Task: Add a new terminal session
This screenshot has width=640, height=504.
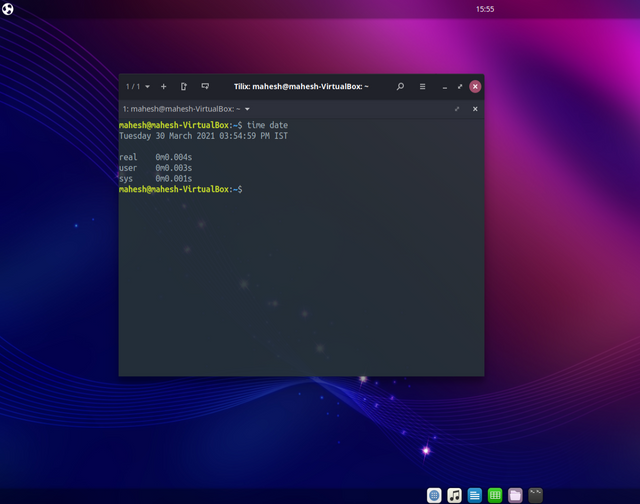Action: pos(164,87)
